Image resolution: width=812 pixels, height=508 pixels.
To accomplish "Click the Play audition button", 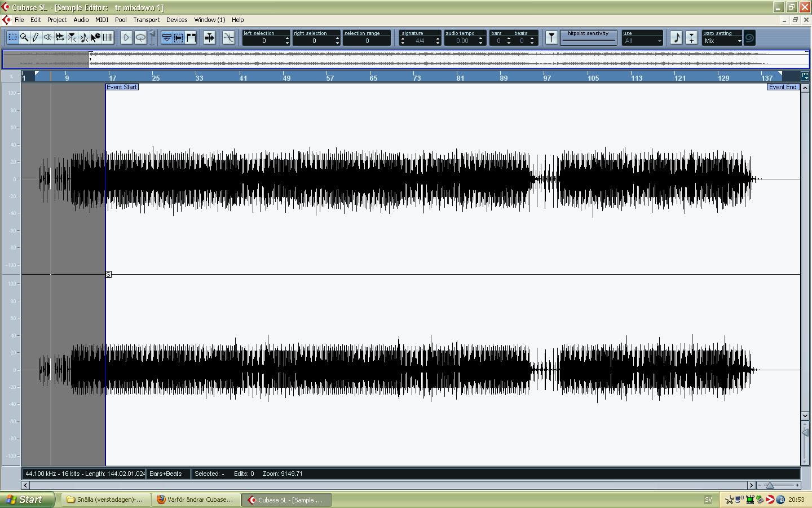I will (x=126, y=38).
